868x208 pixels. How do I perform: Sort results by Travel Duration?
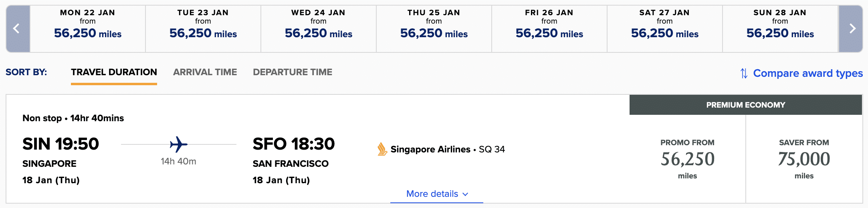[114, 72]
